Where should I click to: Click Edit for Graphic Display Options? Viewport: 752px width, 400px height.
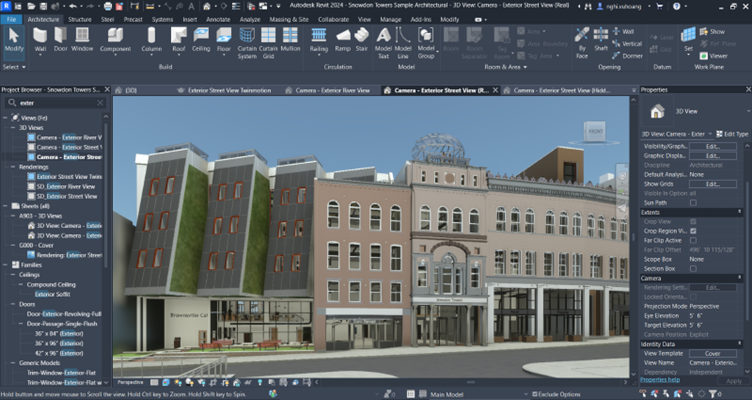(713, 156)
